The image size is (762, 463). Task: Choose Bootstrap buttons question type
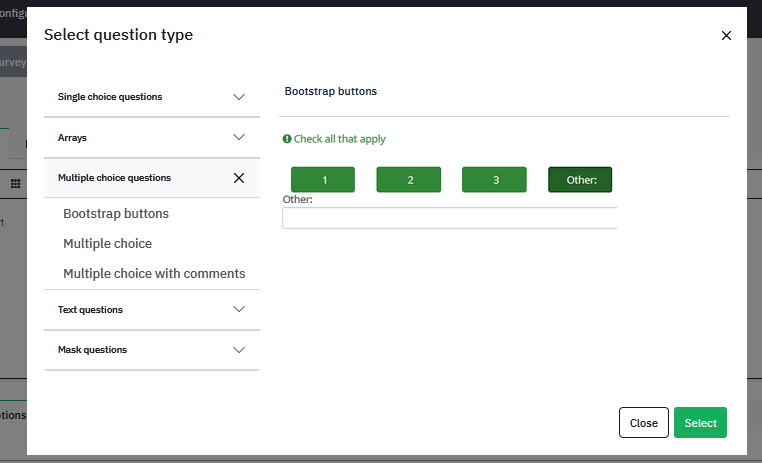116,213
